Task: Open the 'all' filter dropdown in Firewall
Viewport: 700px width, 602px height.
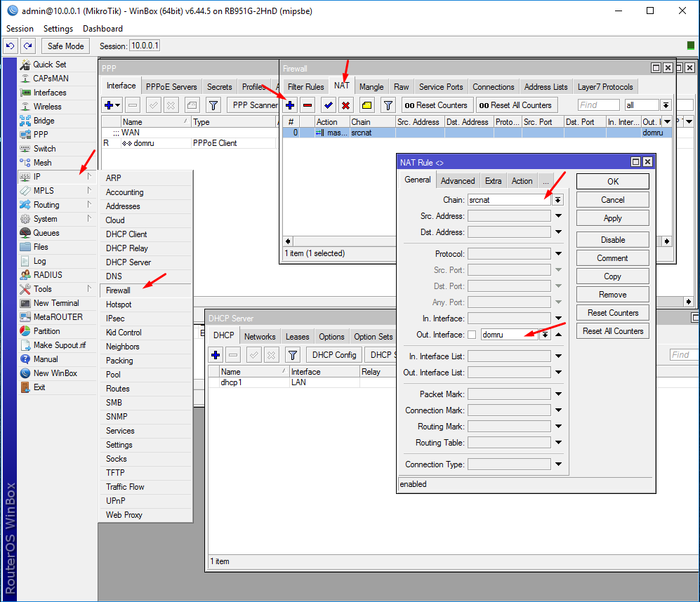Action: coord(666,105)
